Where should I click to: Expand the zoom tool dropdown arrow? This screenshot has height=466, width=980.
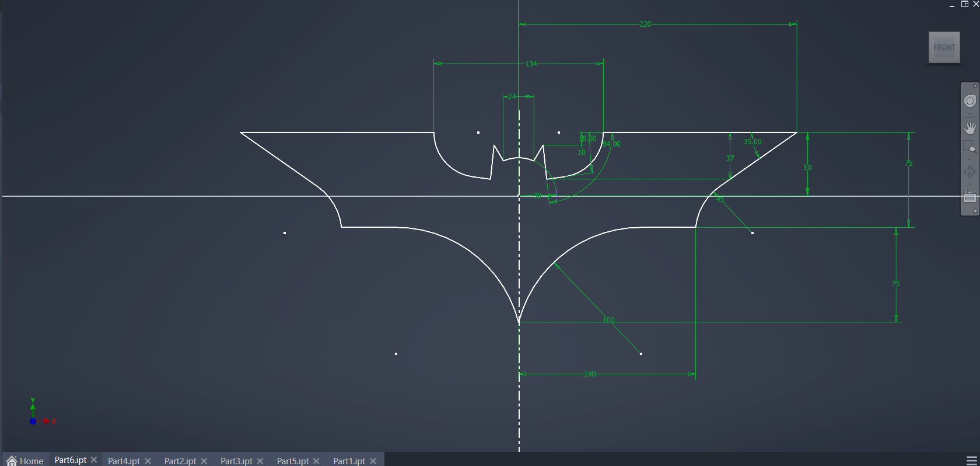coord(970,159)
